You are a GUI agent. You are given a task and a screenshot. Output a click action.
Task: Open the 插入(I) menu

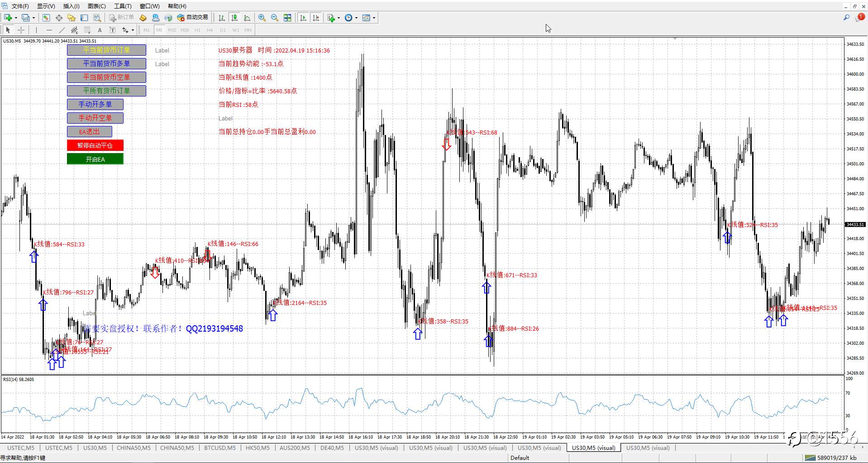click(71, 6)
